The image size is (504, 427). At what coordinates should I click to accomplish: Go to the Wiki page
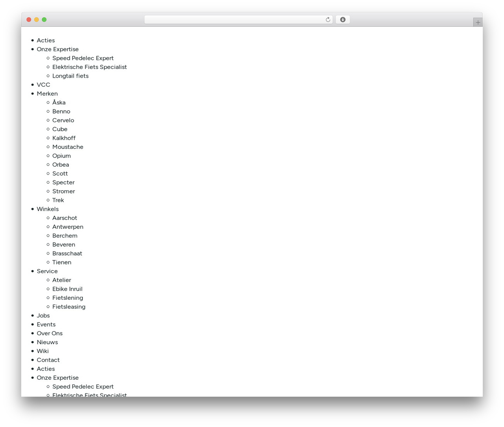(43, 351)
